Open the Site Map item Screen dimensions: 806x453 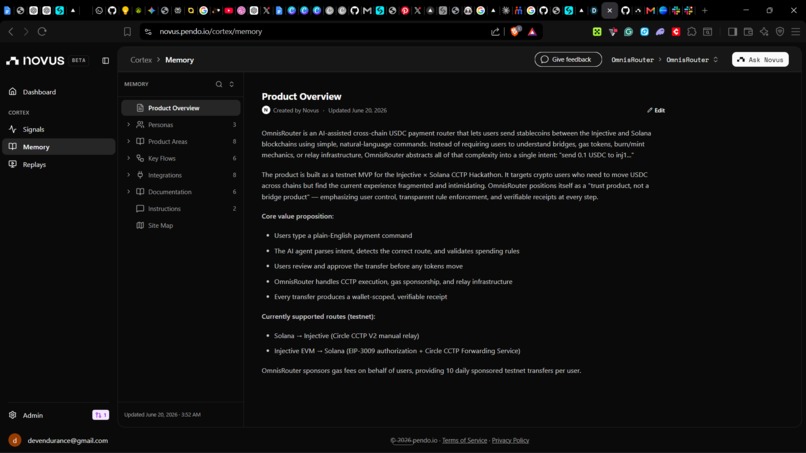(x=180, y=225)
